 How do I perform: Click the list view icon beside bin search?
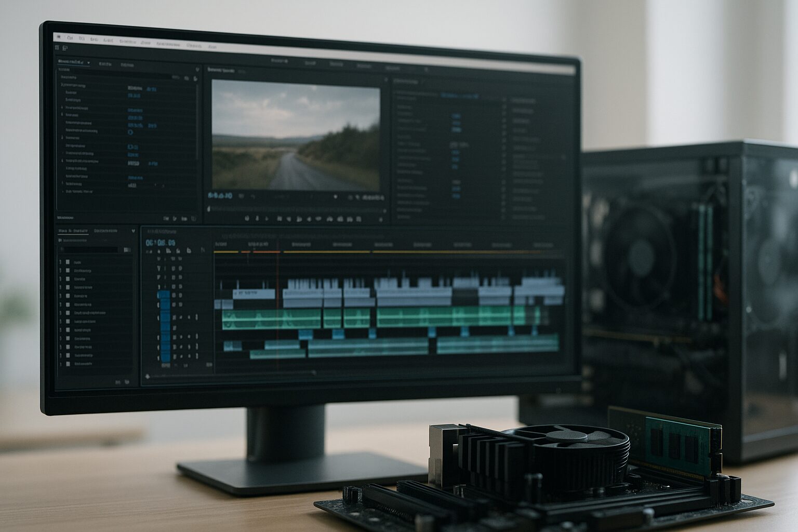tap(127, 250)
